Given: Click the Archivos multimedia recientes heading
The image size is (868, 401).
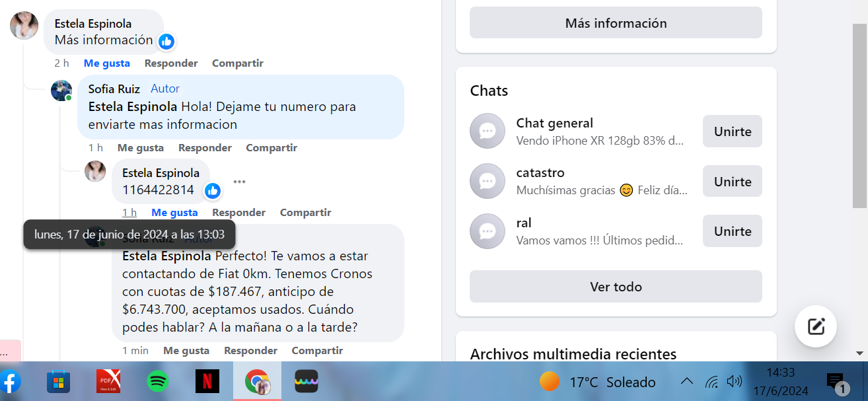Looking at the screenshot, I should (x=573, y=354).
